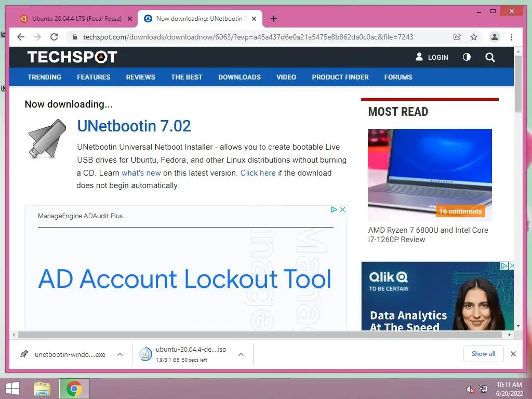
Task: Close the Now downloading UNetbootin tab
Action: click(254, 19)
